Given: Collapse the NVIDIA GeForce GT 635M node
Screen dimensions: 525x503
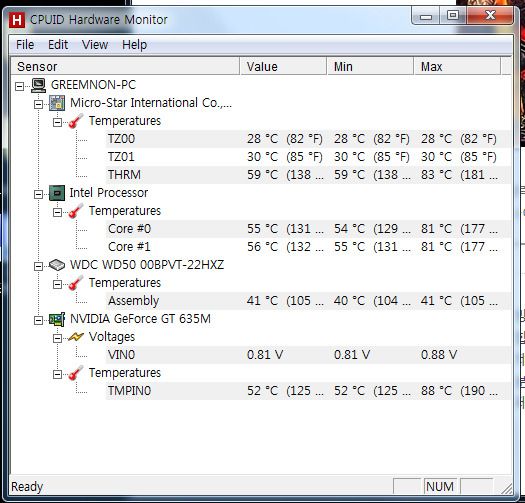Looking at the screenshot, I should [39, 320].
